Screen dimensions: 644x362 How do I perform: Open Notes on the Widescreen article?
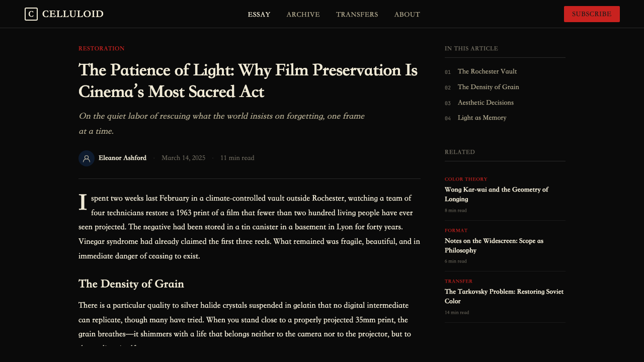click(494, 245)
